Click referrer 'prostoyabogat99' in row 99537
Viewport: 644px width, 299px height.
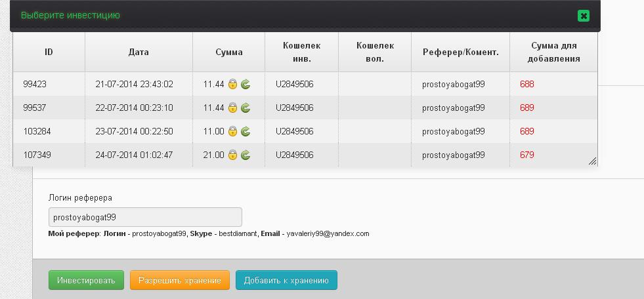(x=454, y=108)
